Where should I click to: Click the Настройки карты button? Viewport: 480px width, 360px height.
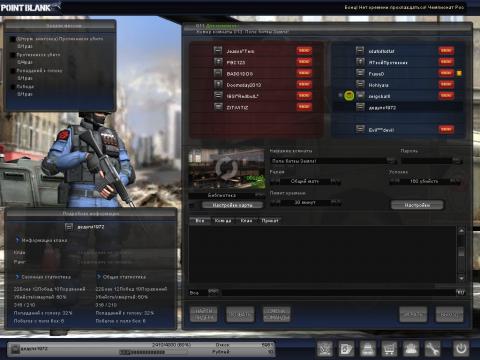tap(232, 205)
